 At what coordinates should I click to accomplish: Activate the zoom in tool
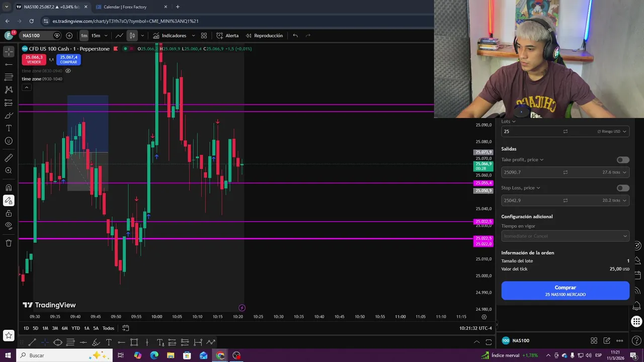point(9,170)
